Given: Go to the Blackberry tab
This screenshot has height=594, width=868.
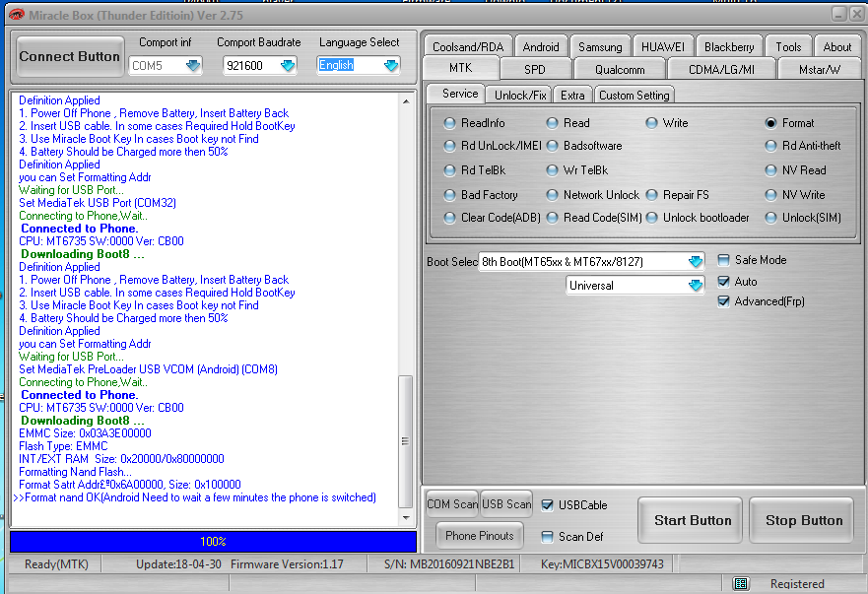Looking at the screenshot, I should 729,46.
